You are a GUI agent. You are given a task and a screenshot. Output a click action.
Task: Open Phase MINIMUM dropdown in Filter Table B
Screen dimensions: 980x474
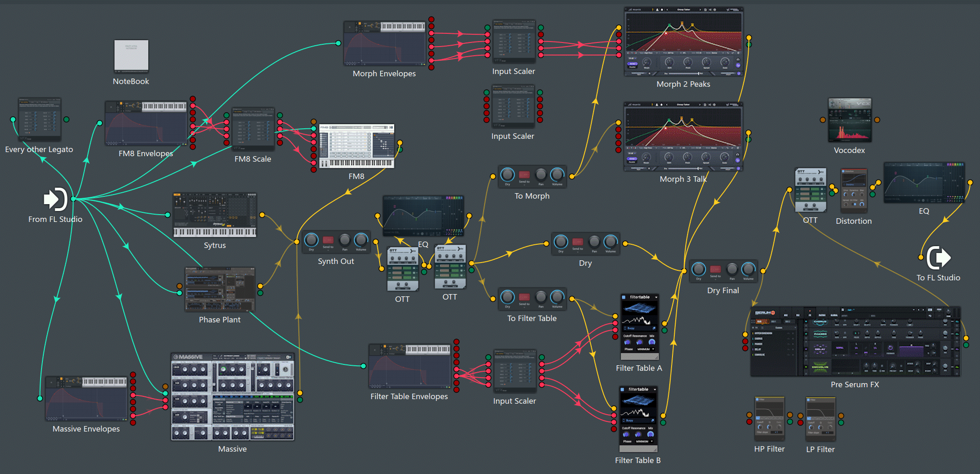point(645,442)
